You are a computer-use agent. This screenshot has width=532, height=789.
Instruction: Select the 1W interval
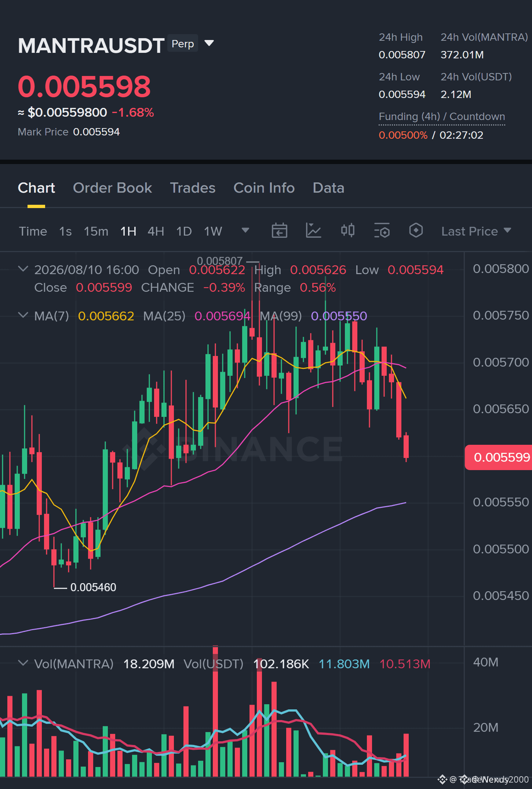pos(213,231)
